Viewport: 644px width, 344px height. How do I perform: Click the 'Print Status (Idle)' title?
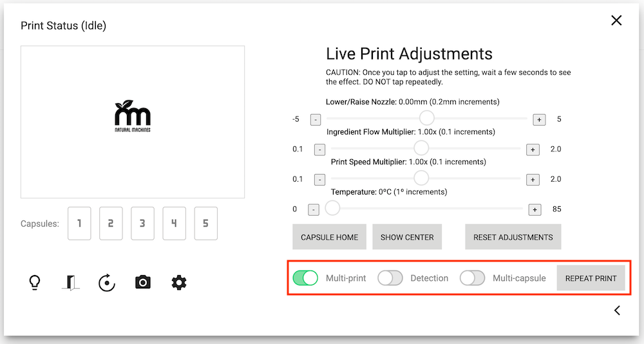[x=63, y=26]
